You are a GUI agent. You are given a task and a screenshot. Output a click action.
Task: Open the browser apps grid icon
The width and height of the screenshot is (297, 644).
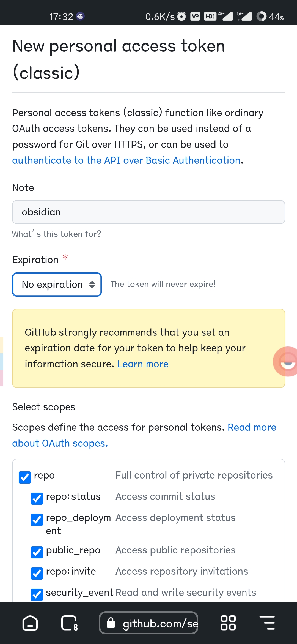[x=228, y=623]
